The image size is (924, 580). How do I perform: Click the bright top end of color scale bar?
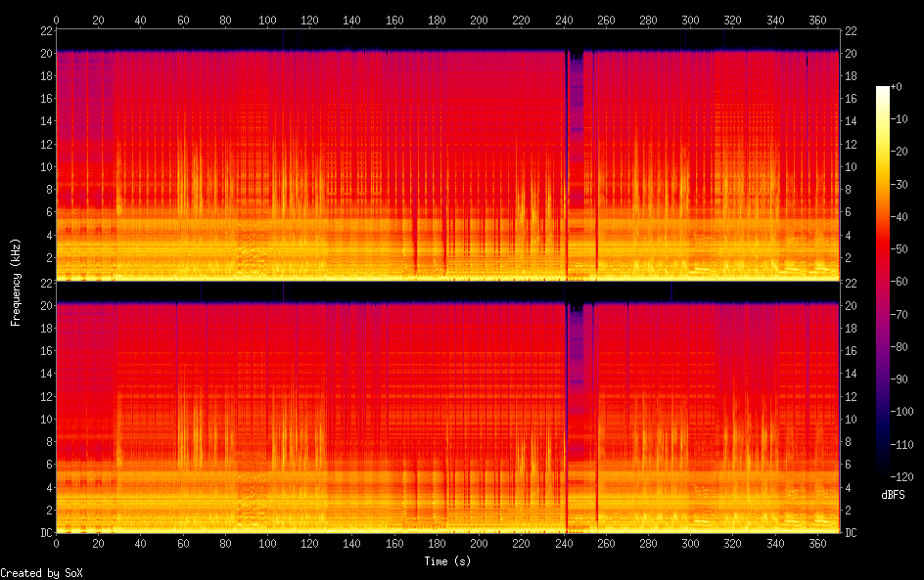tap(883, 90)
